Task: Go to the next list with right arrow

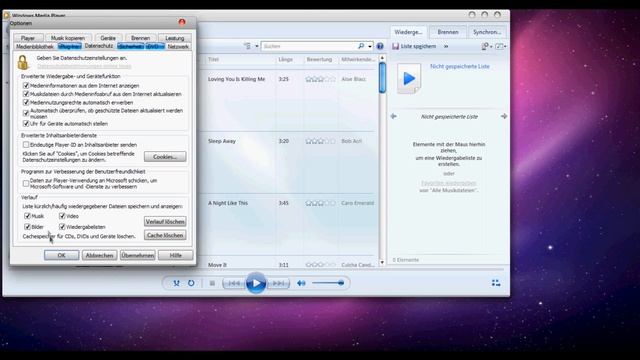Action: [504, 116]
